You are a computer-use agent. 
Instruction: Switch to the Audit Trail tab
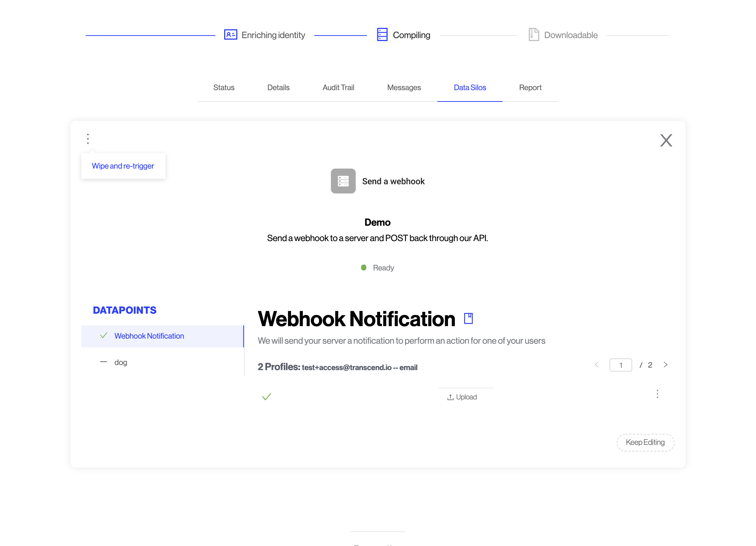tap(338, 88)
